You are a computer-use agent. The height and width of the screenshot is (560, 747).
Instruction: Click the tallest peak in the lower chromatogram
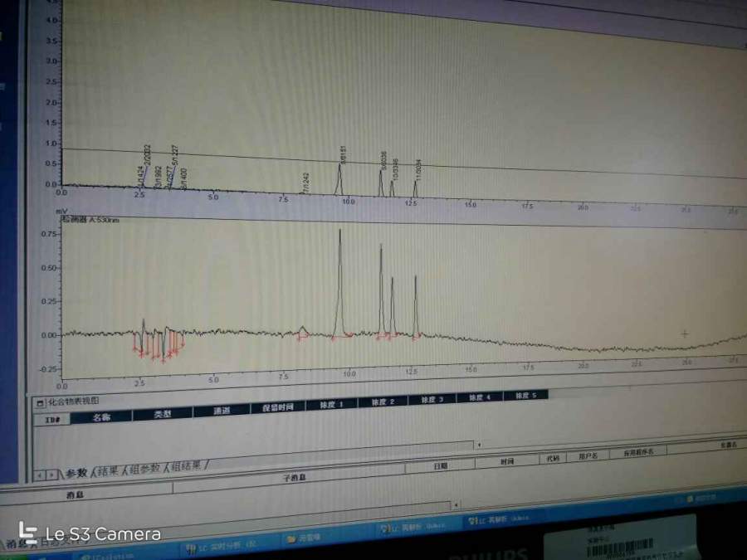click(339, 284)
